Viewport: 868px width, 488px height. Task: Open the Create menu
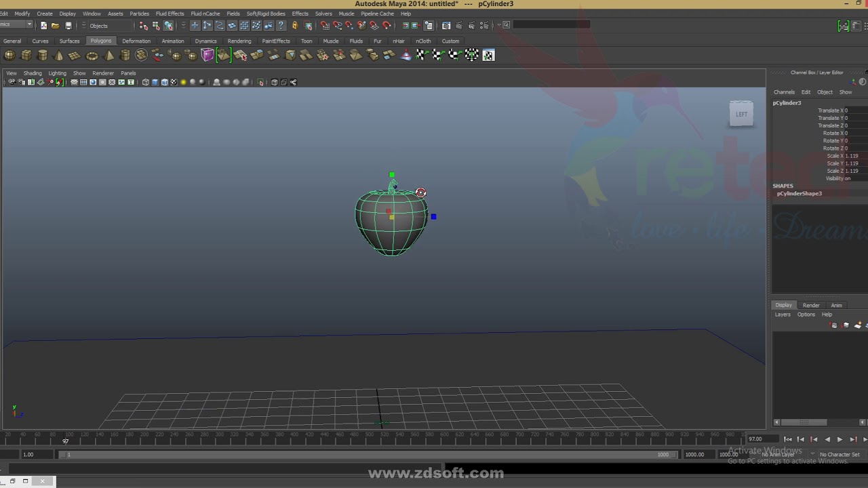45,14
